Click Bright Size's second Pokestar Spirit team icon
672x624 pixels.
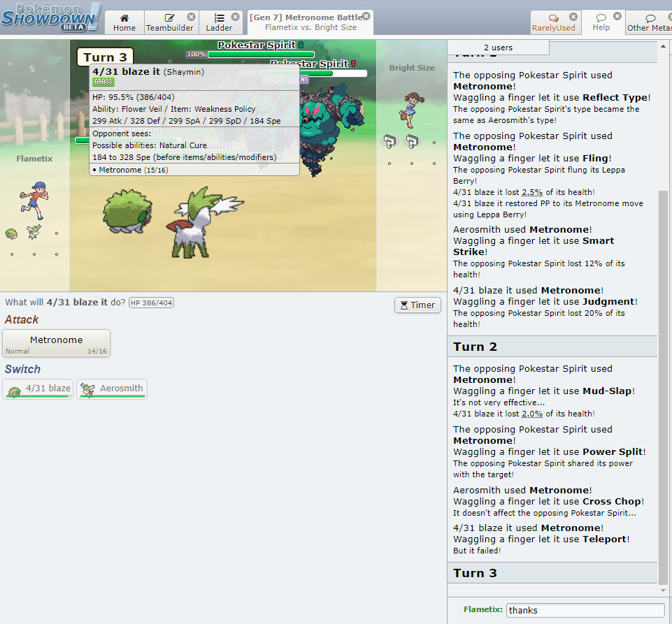(x=412, y=141)
